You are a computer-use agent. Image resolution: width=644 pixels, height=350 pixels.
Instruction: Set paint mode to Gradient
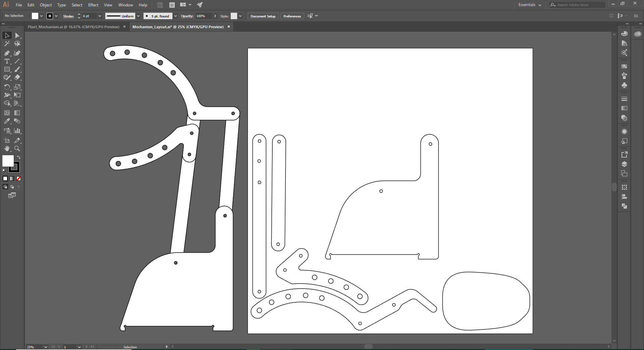click(x=12, y=179)
